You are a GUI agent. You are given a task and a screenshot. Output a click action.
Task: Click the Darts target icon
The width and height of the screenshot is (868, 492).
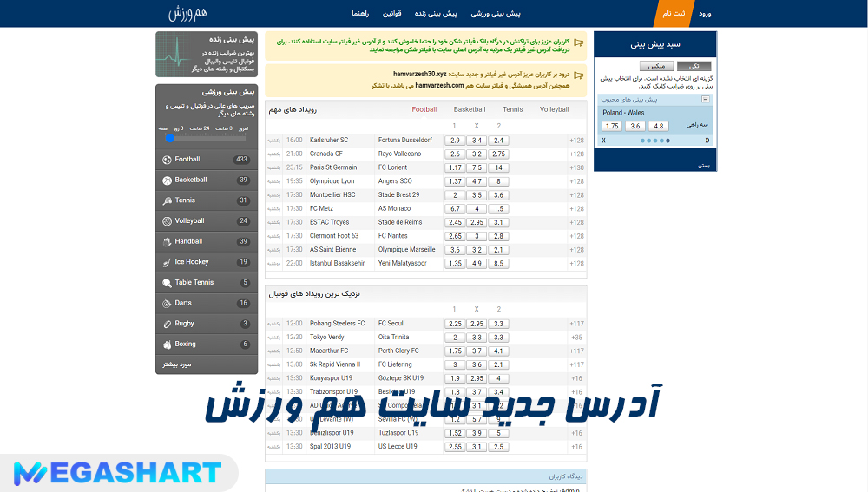167,304
